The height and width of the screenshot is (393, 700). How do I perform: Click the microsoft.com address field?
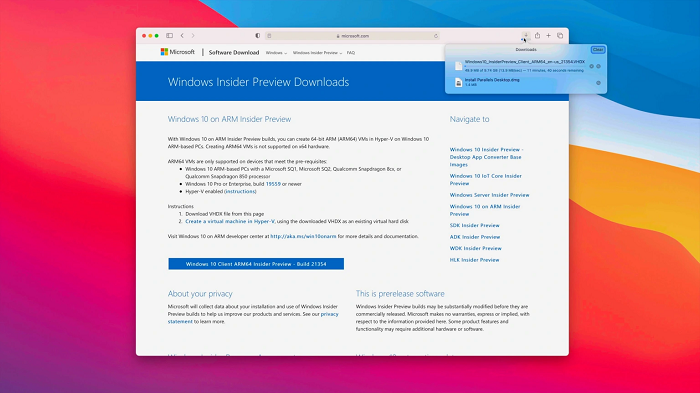click(x=353, y=36)
